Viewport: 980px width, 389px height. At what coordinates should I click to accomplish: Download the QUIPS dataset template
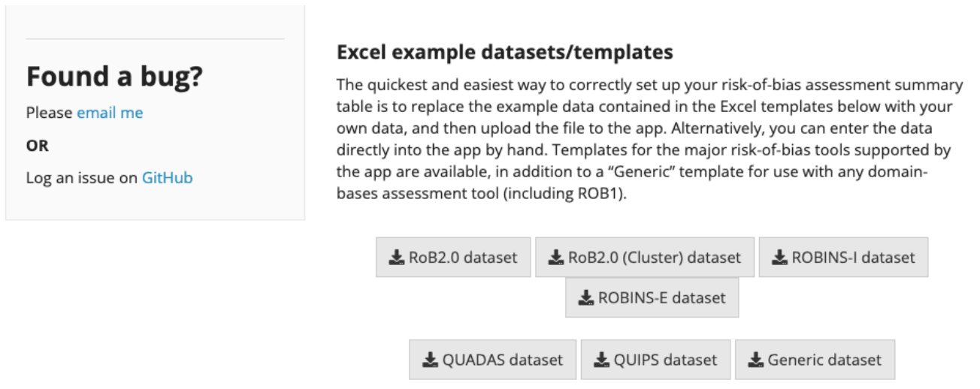click(655, 360)
